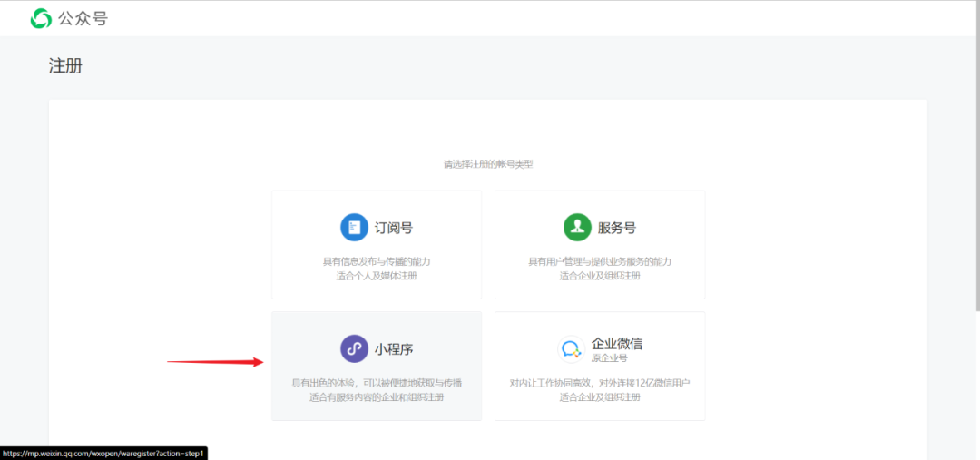Viewport: 980px width, 460px height.
Task: Click the 请选择注册的帐号类型 prompt text
Action: [x=488, y=165]
